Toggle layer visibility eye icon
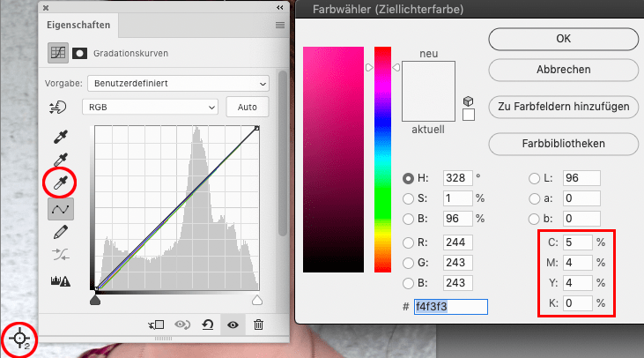Viewport: 644px width, 358px height. pos(233,324)
